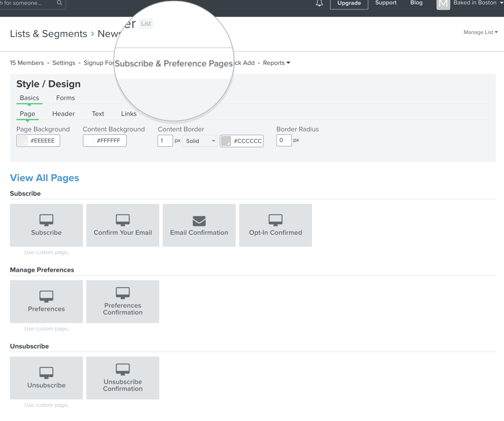Open the Confirm Your Email page tile
The width and height of the screenshot is (504, 421).
point(123,225)
